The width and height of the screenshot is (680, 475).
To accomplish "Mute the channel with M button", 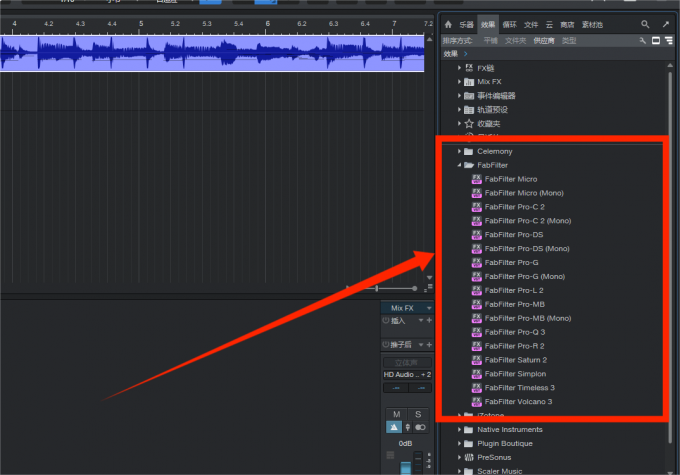I will (396, 414).
